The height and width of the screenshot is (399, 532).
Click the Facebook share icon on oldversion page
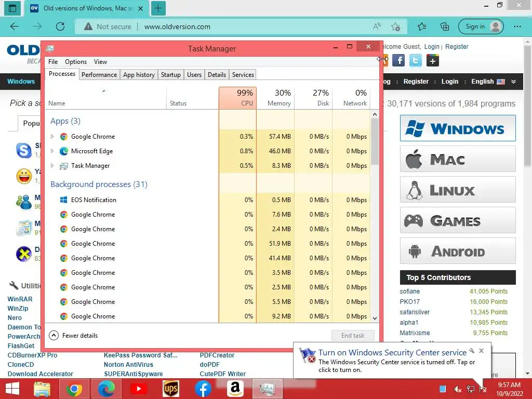398,61
